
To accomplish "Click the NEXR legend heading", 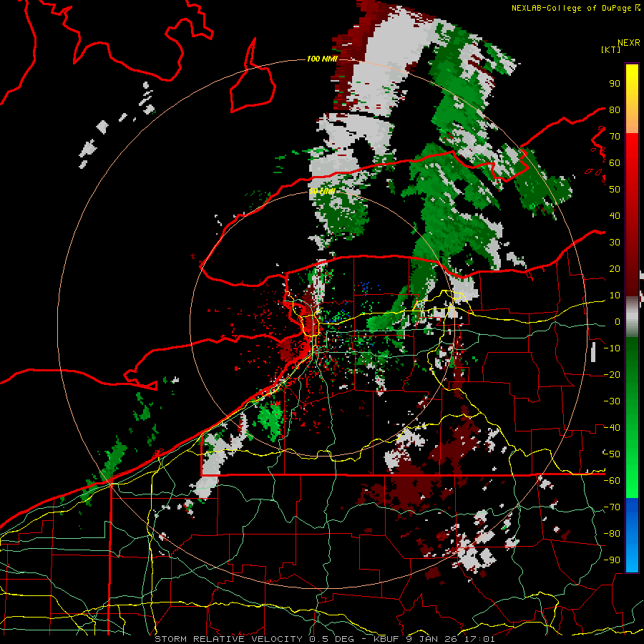I will (629, 43).
